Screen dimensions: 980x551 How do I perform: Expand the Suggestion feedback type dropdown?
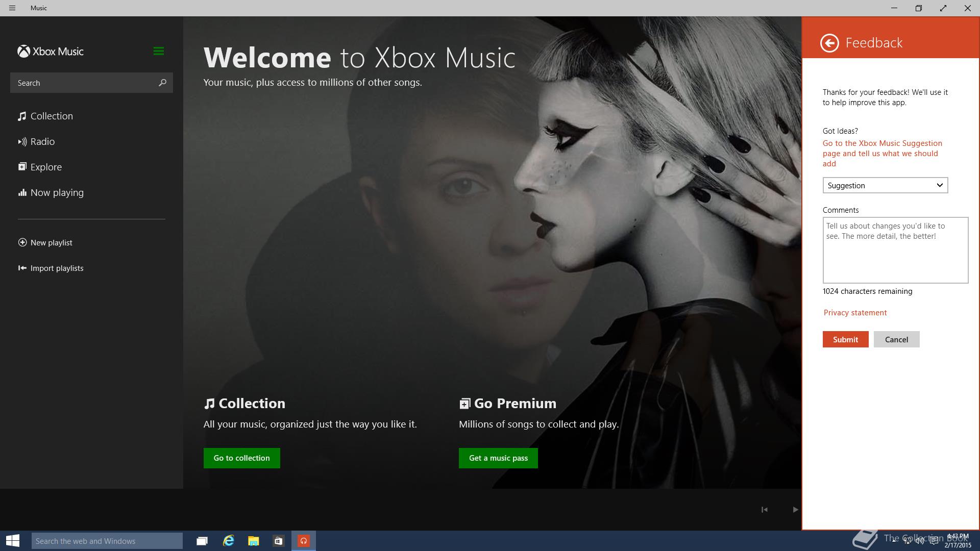[885, 185]
